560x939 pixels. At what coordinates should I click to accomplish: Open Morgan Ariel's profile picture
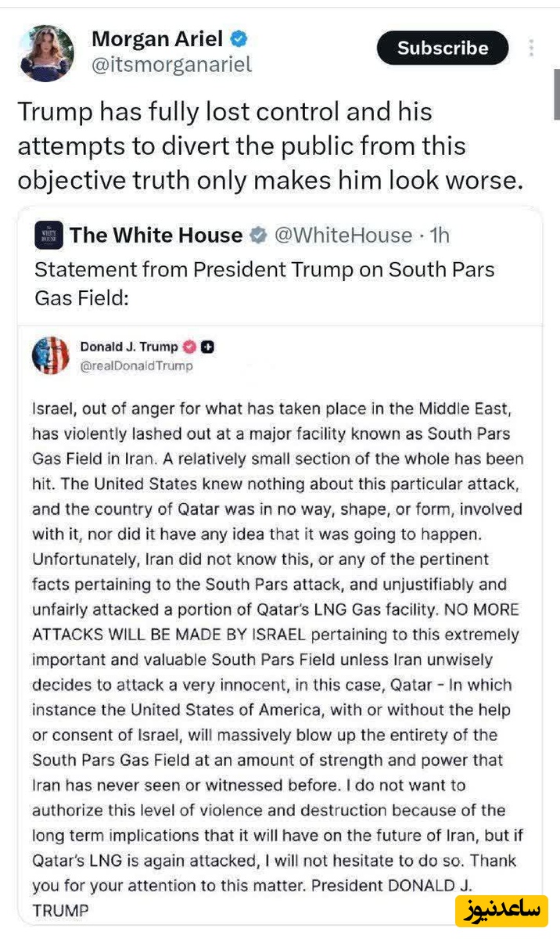click(x=45, y=53)
